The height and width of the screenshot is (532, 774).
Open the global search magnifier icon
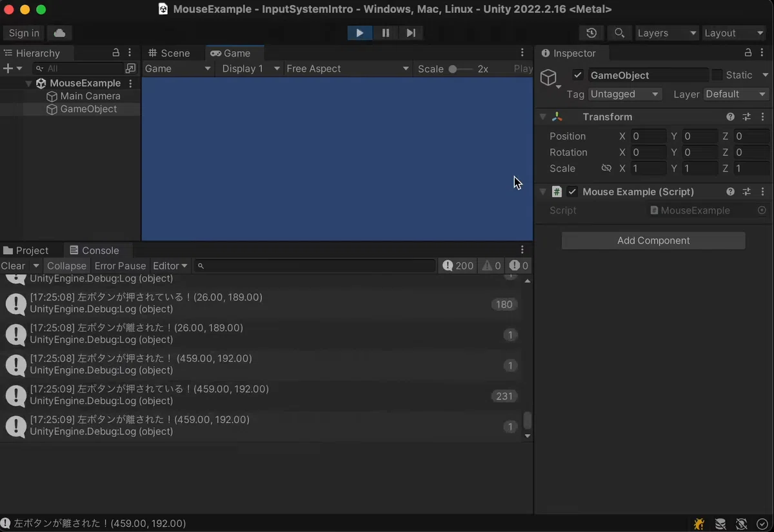(x=619, y=33)
